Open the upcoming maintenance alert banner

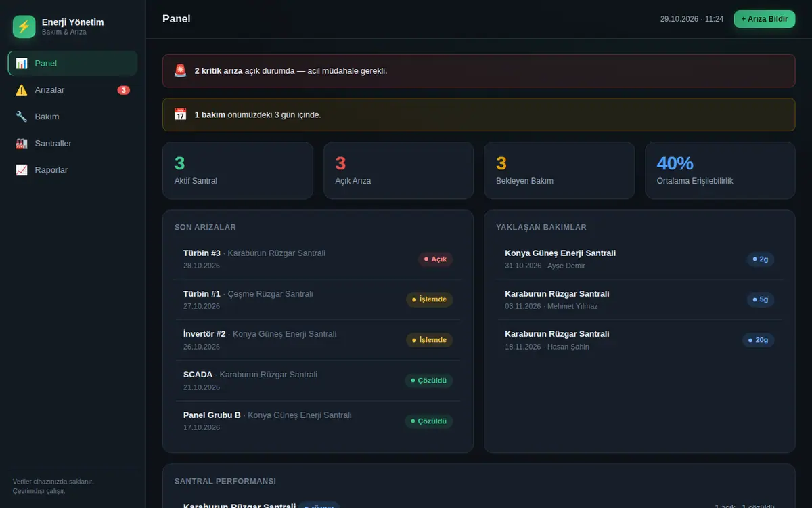(x=478, y=114)
